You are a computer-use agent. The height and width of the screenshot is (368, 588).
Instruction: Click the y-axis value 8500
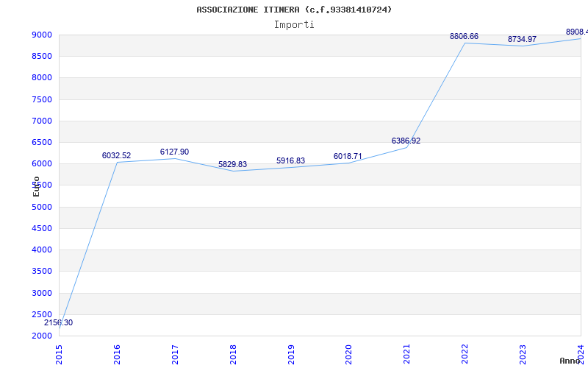[x=43, y=57]
